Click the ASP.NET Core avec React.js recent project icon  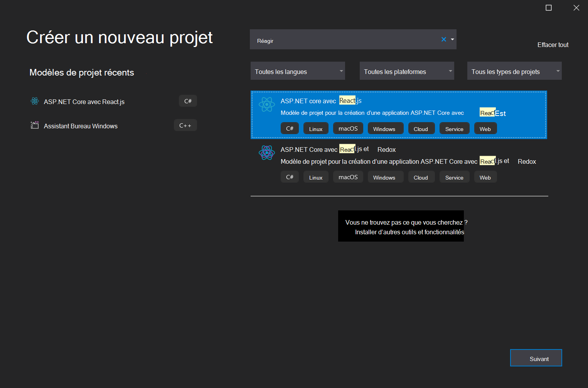34,101
